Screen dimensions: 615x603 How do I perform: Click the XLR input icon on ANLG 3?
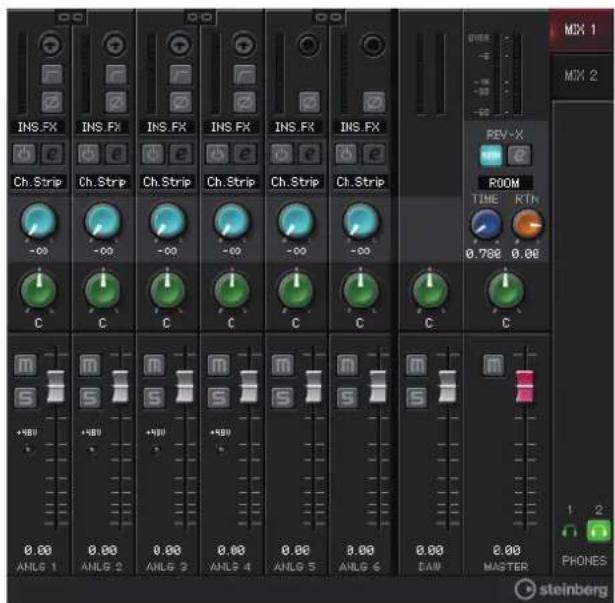click(x=179, y=44)
